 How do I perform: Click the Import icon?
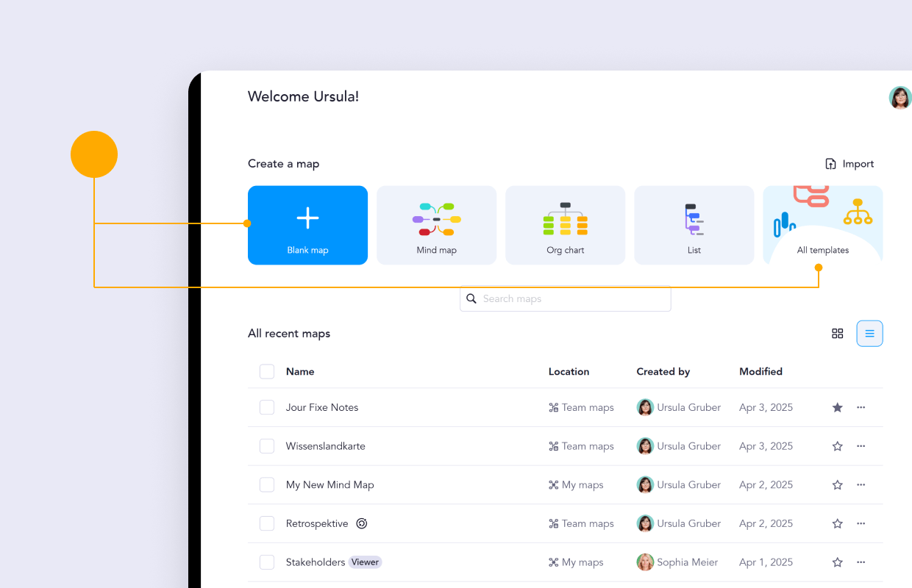[830, 163]
